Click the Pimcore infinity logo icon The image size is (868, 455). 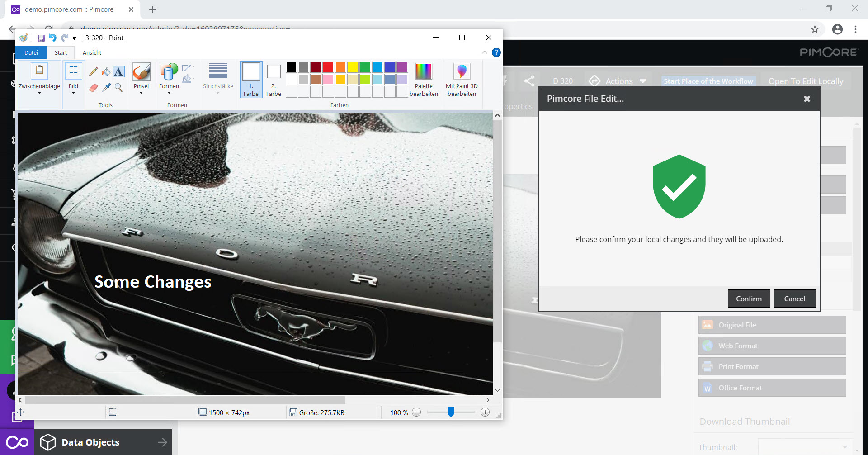click(17, 442)
